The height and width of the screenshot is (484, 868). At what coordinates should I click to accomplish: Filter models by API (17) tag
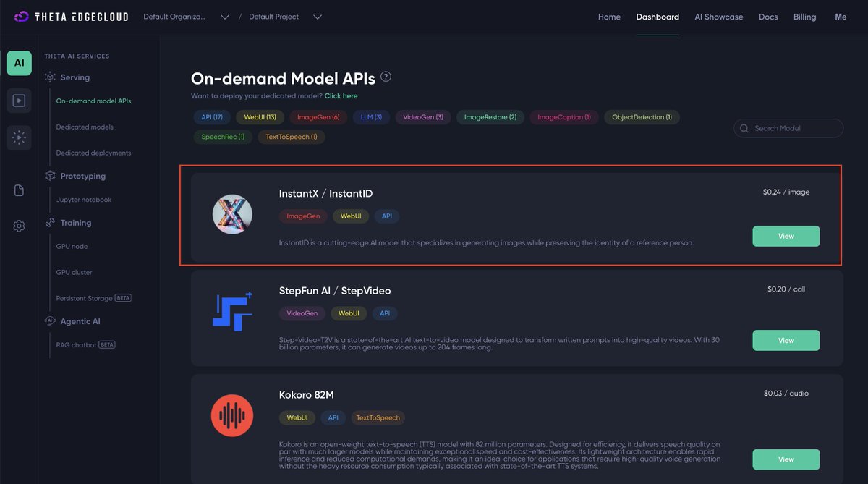(212, 117)
